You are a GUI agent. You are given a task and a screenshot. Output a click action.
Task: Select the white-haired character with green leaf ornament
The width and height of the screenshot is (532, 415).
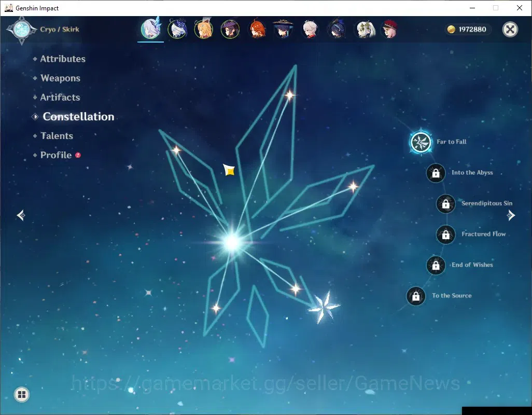tap(365, 29)
